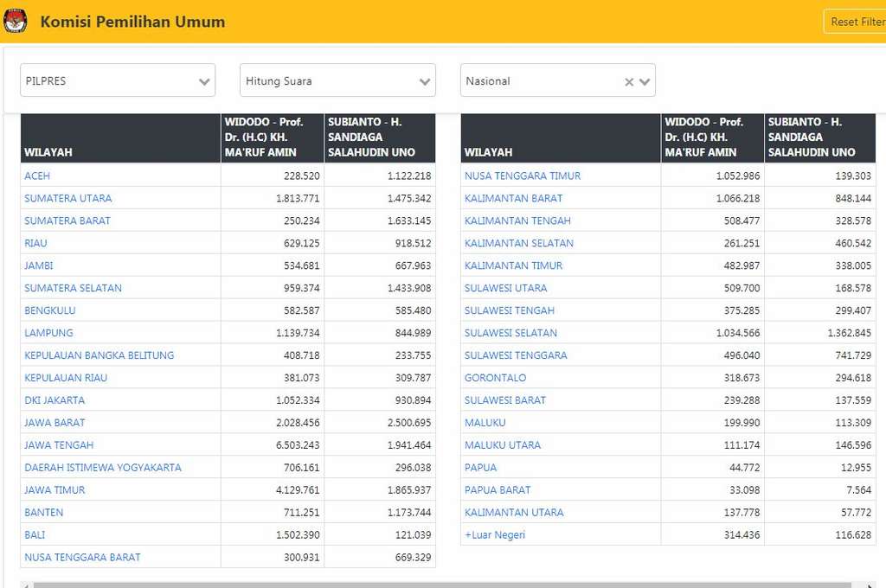Select the DKI JAKARTA link
Viewport: 886px width, 588px height.
click(55, 400)
